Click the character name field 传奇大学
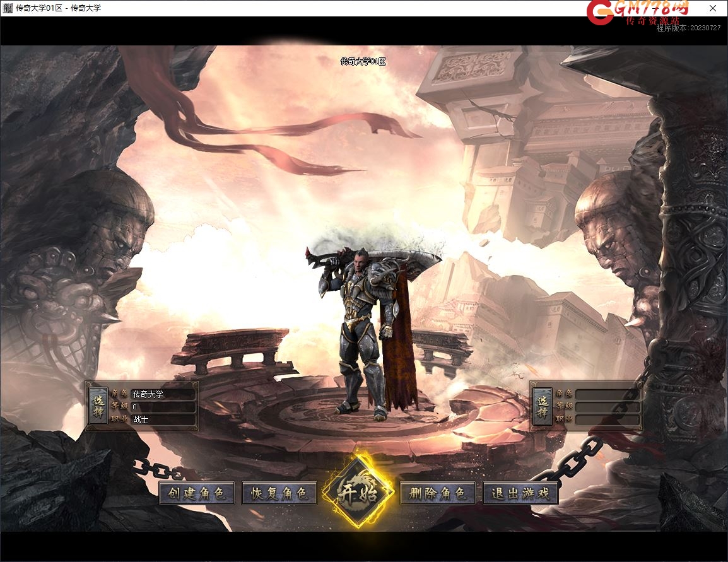The width and height of the screenshot is (728, 562). coord(163,394)
